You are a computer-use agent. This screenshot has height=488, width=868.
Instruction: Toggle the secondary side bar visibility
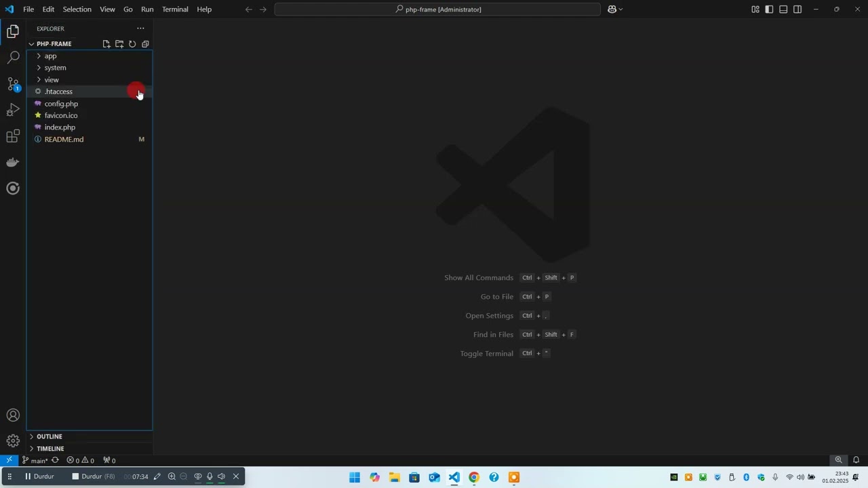point(797,9)
